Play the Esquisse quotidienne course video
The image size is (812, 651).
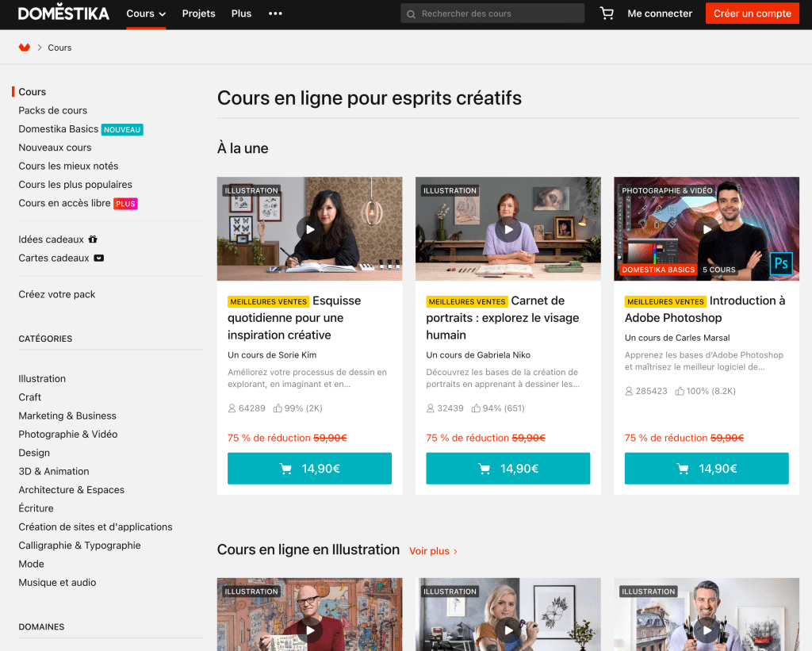(309, 229)
